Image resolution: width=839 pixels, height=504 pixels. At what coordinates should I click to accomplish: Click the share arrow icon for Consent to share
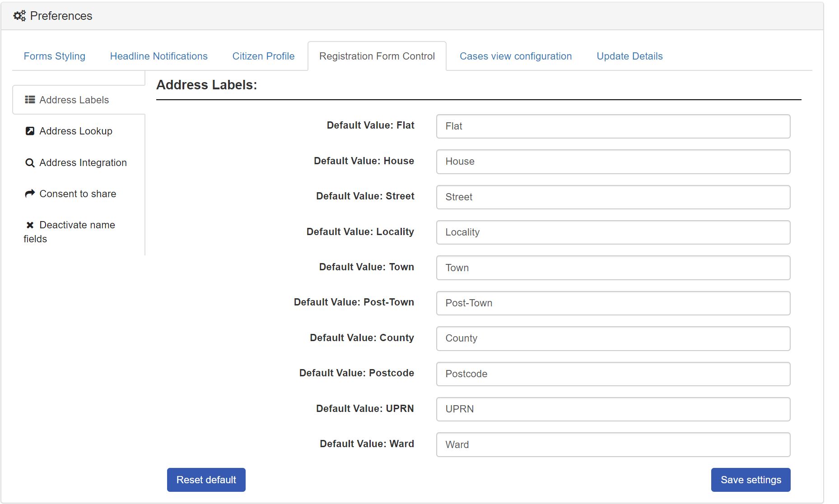click(30, 193)
